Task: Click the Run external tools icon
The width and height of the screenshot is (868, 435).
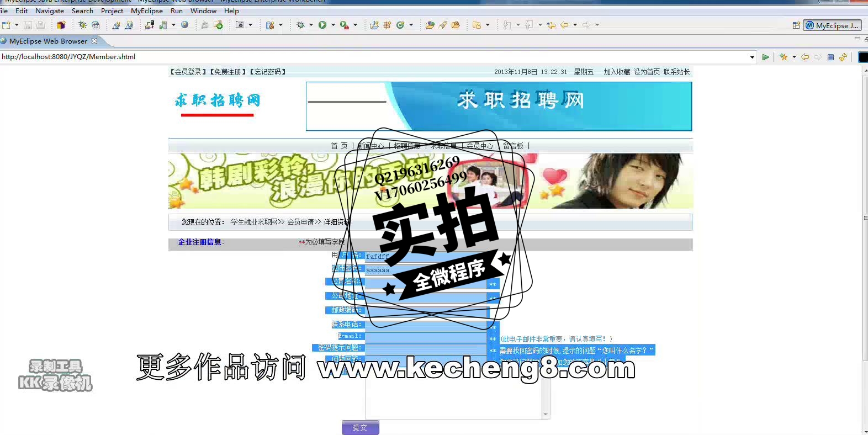Action: [345, 25]
